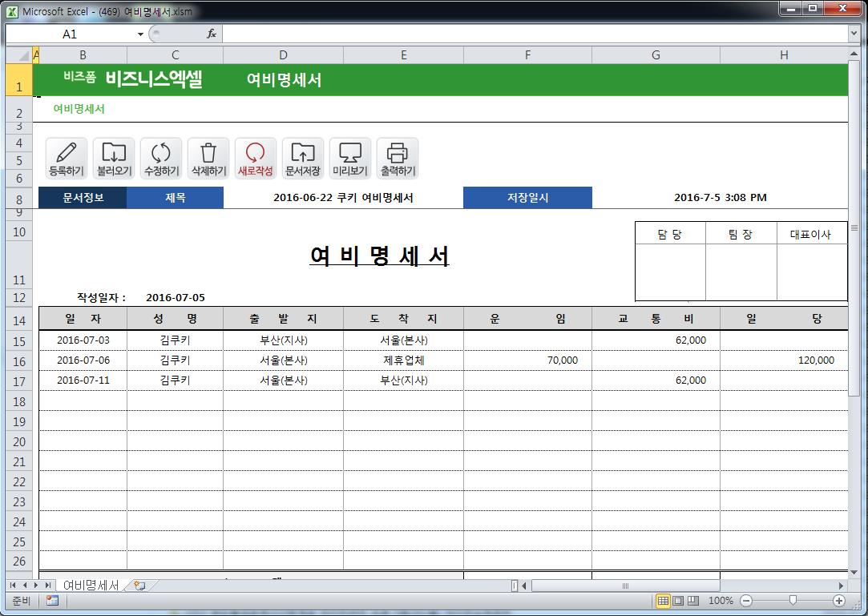Click the 문서저장 save icon
The image size is (868, 616).
[x=303, y=158]
